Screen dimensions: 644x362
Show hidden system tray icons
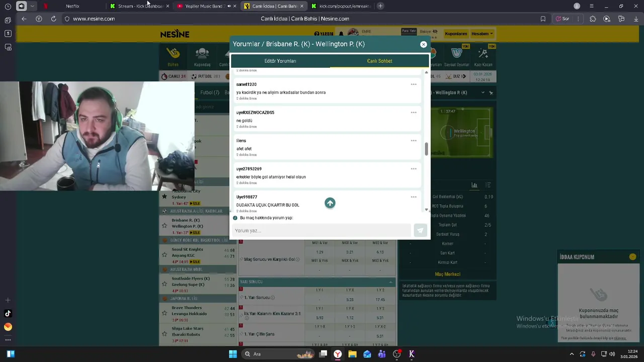[572, 354]
